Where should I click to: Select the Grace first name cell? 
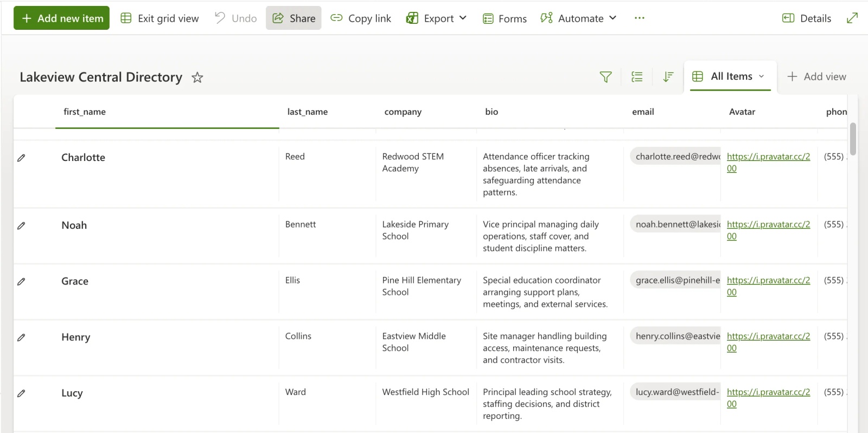pos(167,292)
